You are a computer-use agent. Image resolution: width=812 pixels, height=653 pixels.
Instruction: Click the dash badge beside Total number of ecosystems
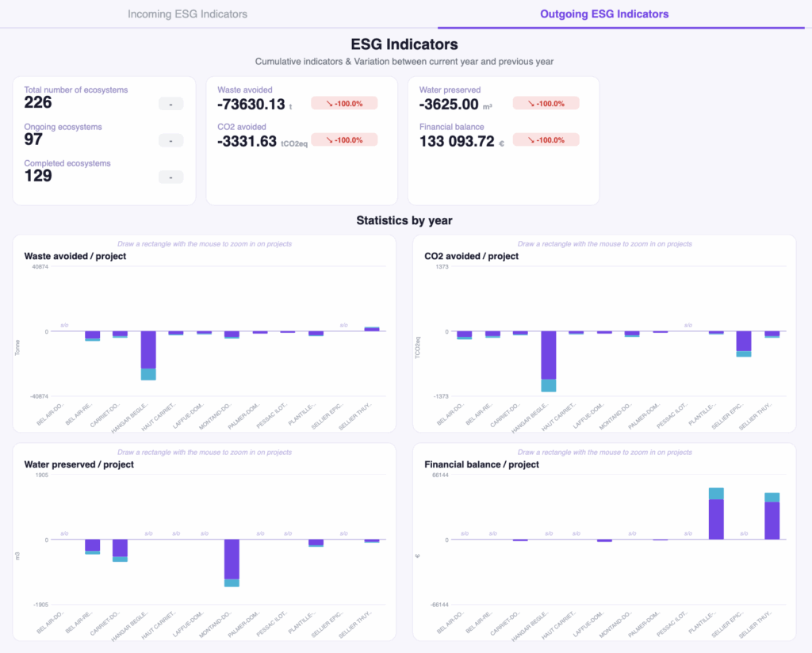tap(170, 103)
